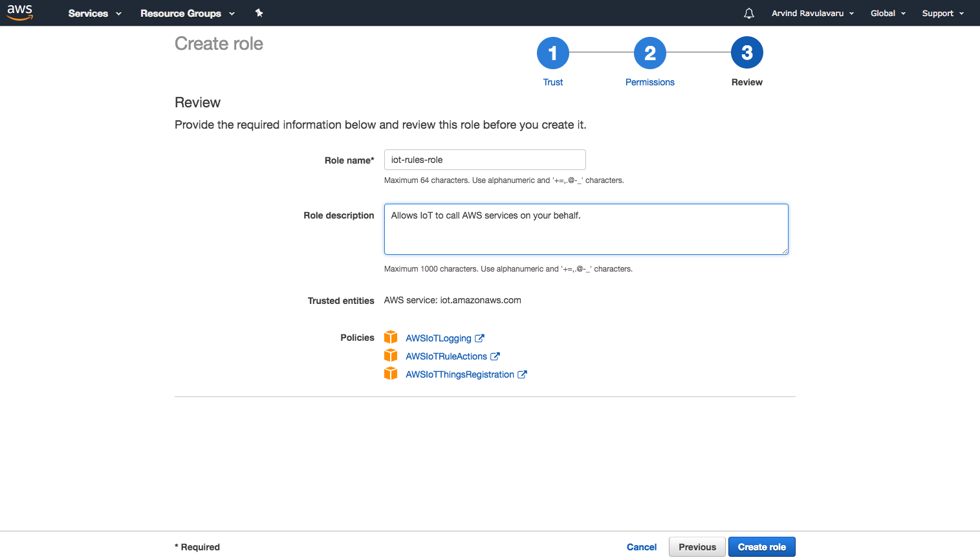The image size is (980, 560).
Task: Click the 'Provide the required information' sentence
Action: pos(380,125)
